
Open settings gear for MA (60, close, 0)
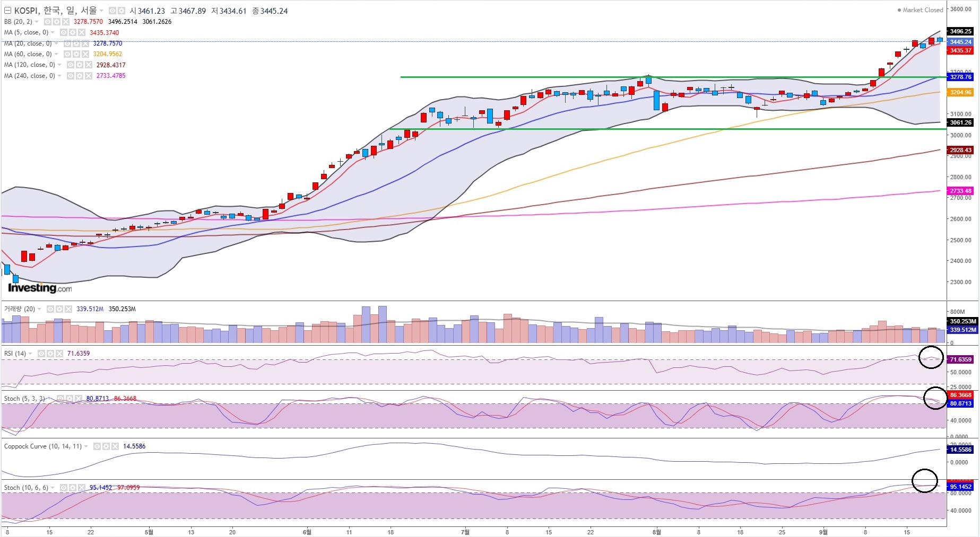[76, 54]
